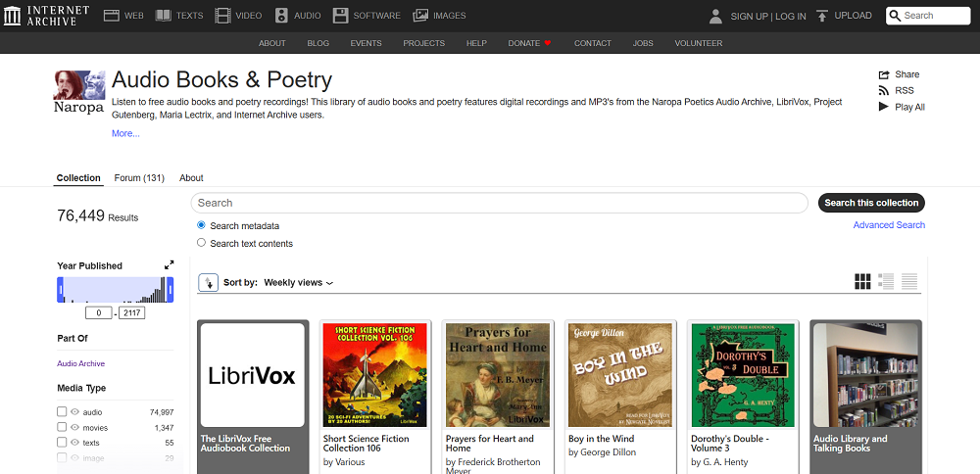Click the user avatar icon
This screenshot has height=474, width=980.
point(715,17)
